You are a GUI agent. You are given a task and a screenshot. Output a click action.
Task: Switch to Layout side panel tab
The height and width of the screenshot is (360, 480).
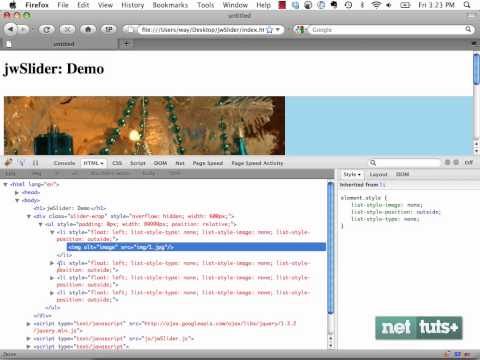point(378,174)
